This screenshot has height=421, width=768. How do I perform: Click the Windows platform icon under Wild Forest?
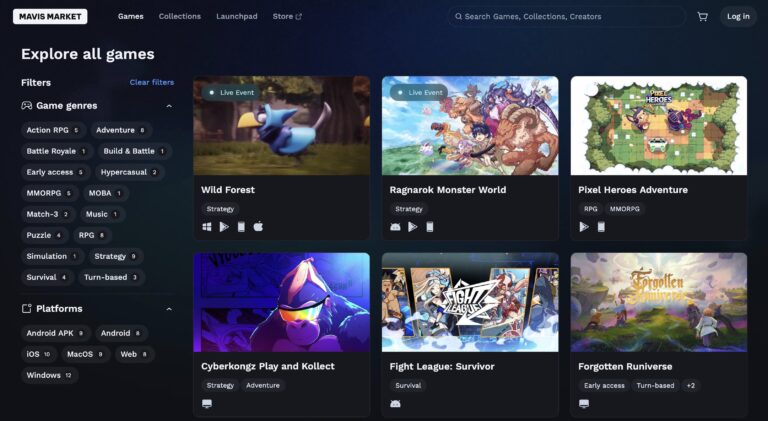click(207, 227)
